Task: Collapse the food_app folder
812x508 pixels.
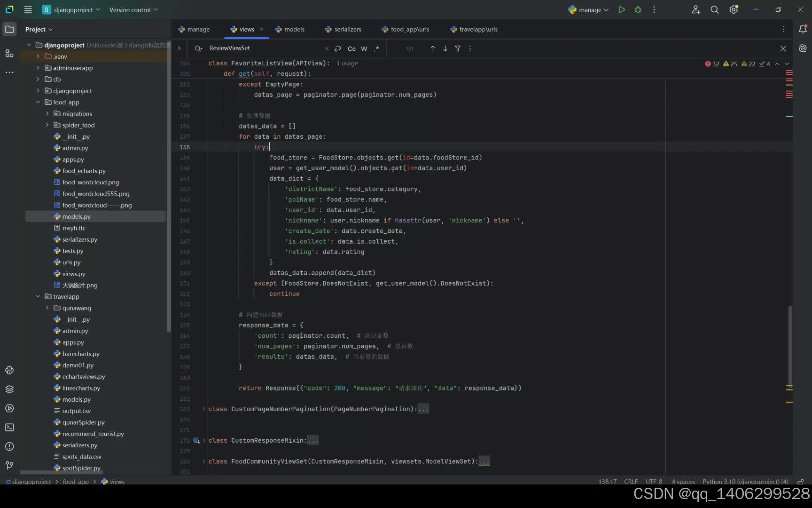Action: [38, 102]
